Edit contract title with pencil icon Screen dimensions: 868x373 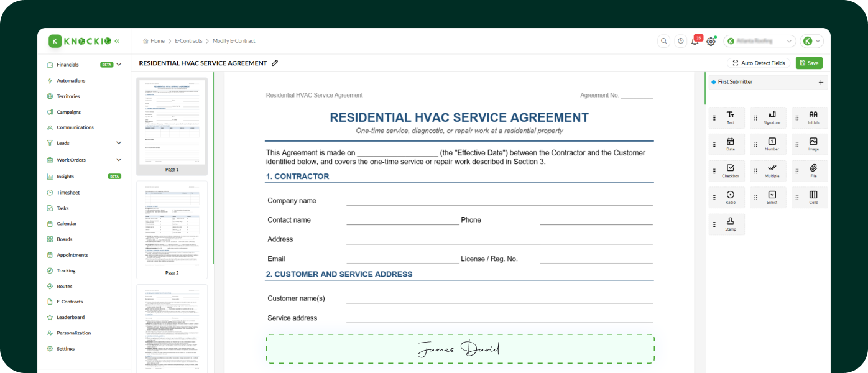pyautogui.click(x=275, y=63)
